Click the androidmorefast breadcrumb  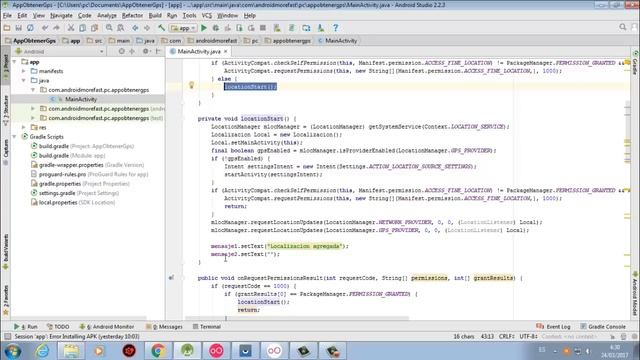212,41
